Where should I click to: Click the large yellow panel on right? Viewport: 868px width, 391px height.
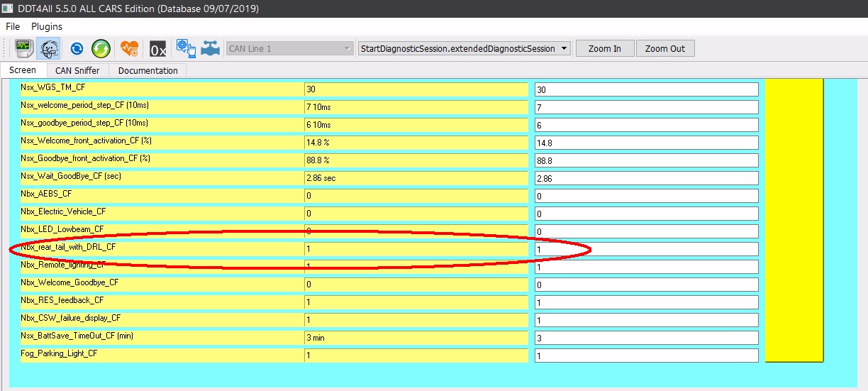click(x=794, y=220)
